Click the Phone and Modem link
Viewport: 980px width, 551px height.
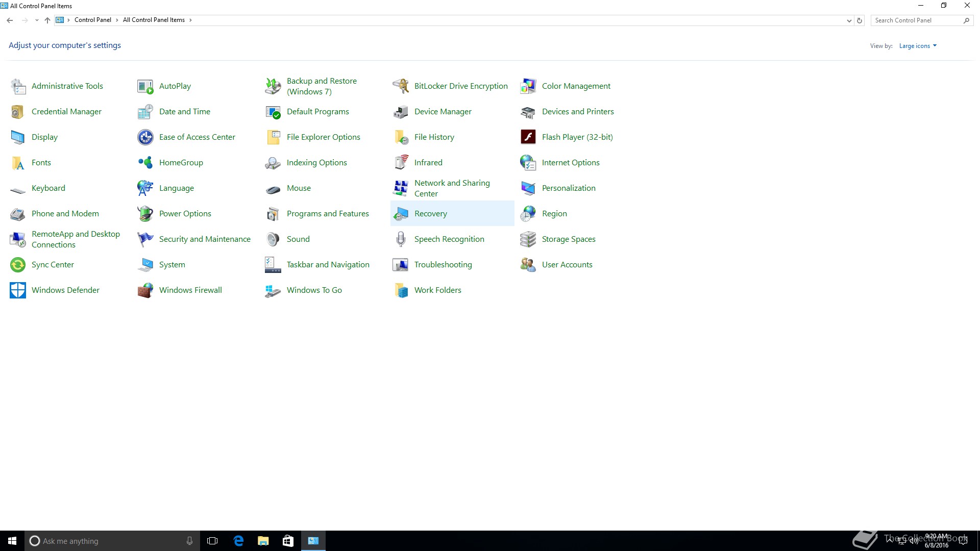click(65, 214)
